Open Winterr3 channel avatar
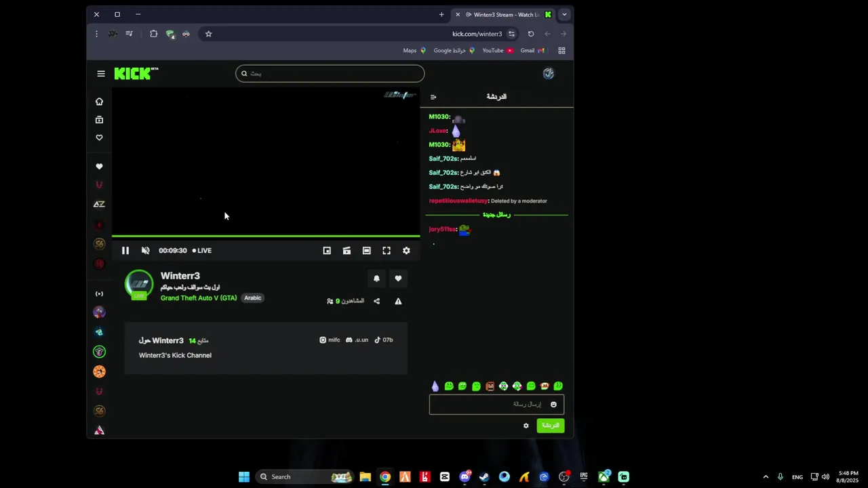868x488 pixels. point(139,285)
